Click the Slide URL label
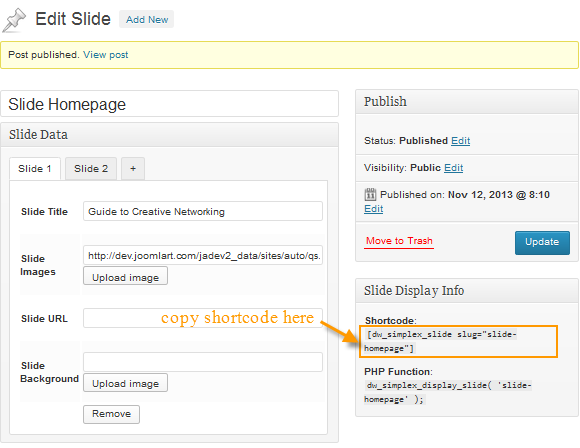580x448 pixels. coord(44,319)
